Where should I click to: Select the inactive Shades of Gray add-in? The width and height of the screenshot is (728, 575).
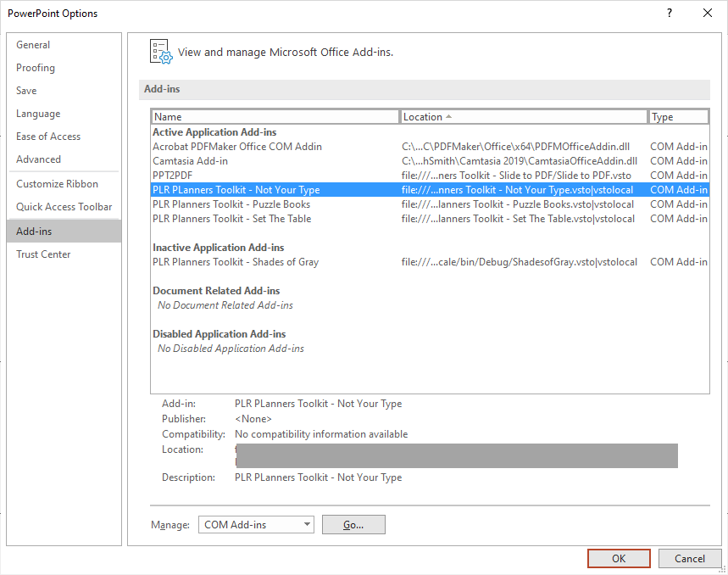click(x=236, y=262)
